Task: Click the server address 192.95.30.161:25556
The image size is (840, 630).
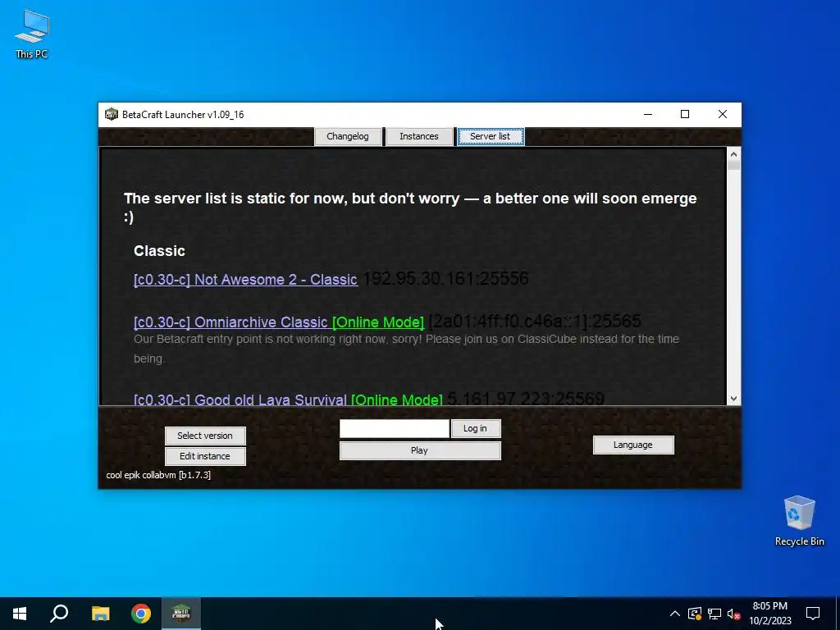Action: [445, 279]
